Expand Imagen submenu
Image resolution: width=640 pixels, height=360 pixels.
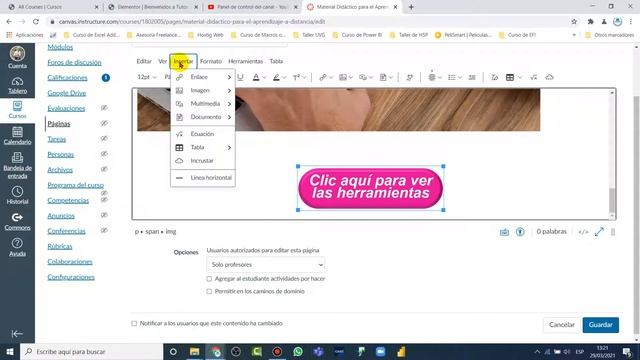[203, 90]
